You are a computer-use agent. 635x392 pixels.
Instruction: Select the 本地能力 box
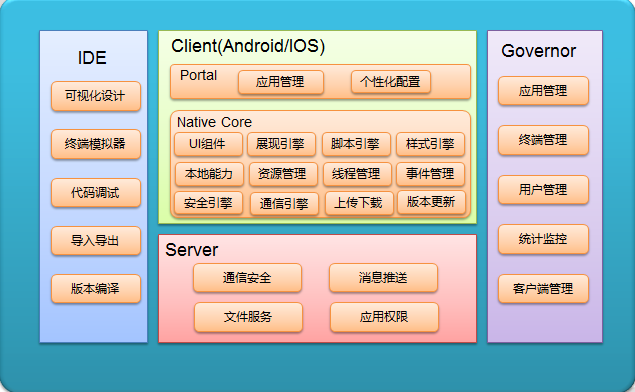[209, 174]
